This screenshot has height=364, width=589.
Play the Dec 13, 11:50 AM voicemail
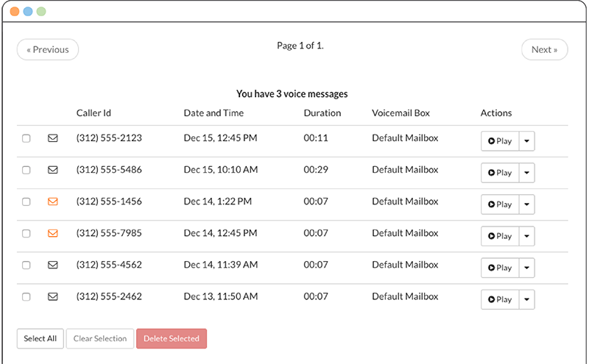click(x=500, y=299)
